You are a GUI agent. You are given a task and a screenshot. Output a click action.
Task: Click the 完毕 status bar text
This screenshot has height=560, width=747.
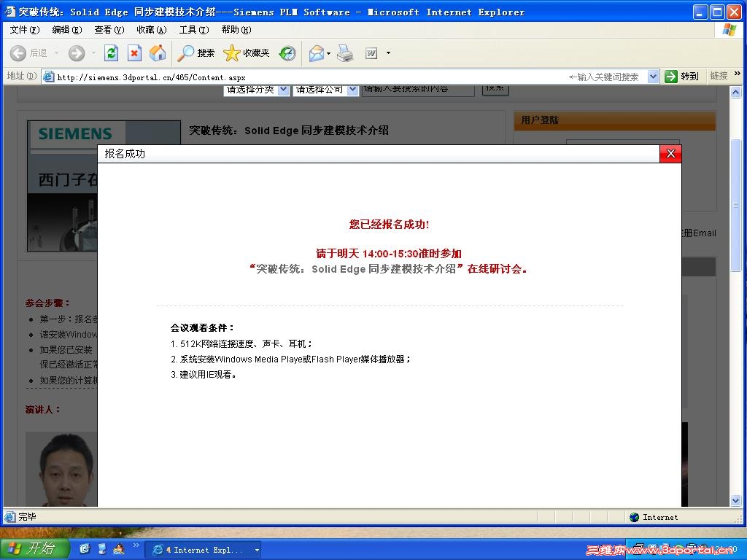(27, 517)
